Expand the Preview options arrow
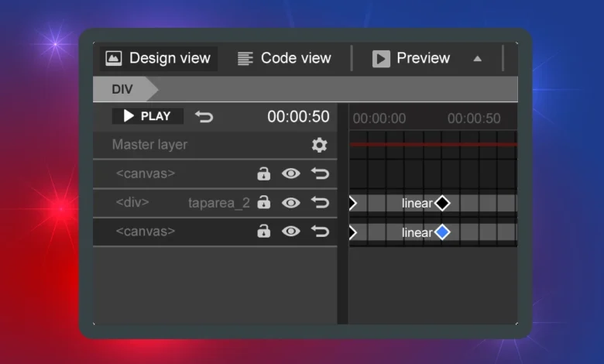This screenshot has height=364, width=604. point(477,58)
